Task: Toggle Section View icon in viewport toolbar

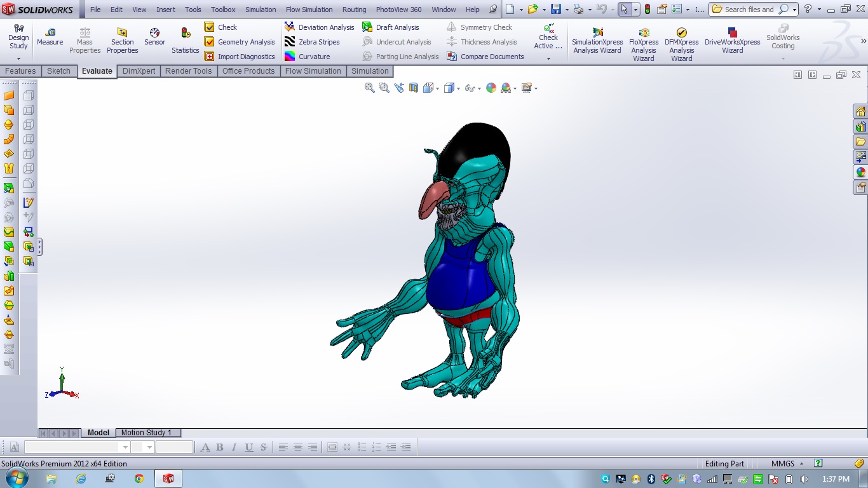Action: click(414, 88)
